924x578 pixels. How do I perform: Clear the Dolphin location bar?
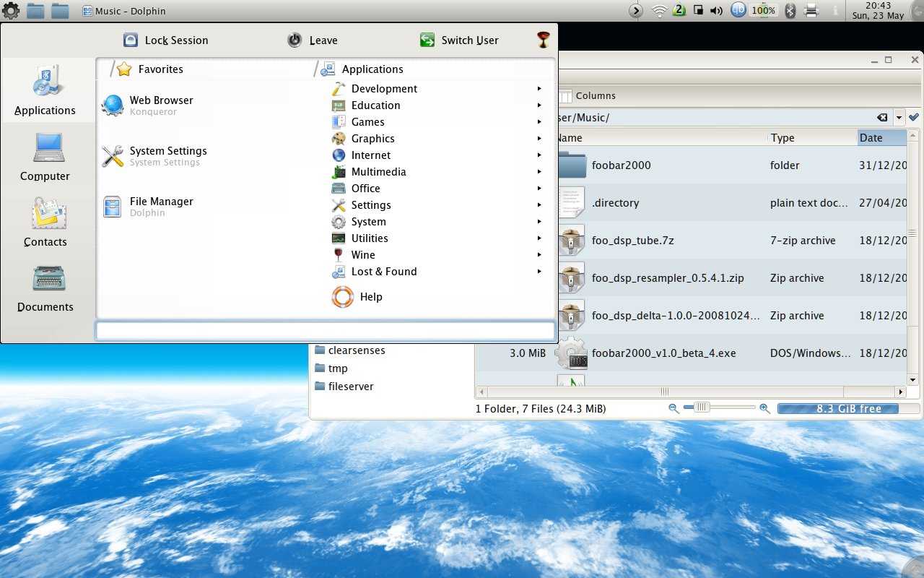pyautogui.click(x=882, y=118)
